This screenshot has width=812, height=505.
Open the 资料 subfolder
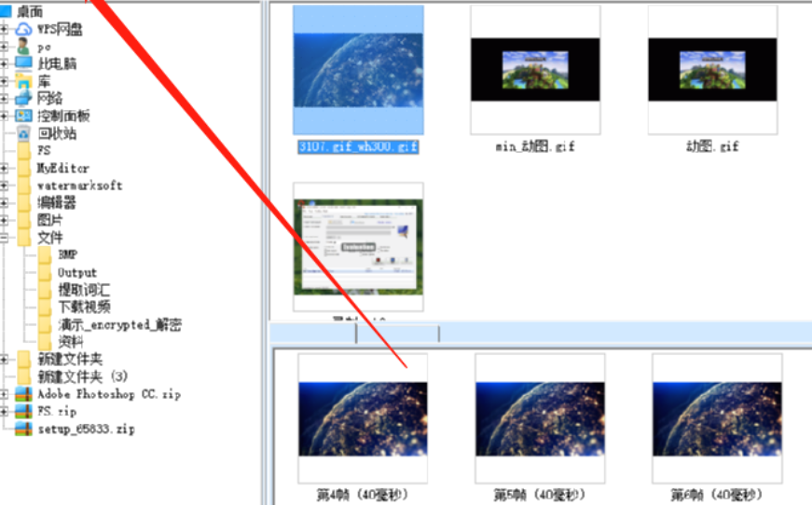point(71,342)
